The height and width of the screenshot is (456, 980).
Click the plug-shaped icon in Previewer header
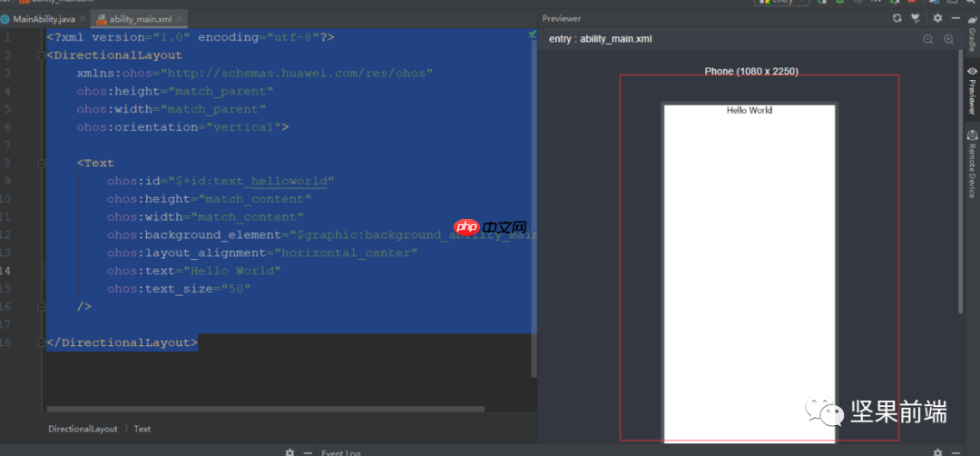click(x=916, y=18)
